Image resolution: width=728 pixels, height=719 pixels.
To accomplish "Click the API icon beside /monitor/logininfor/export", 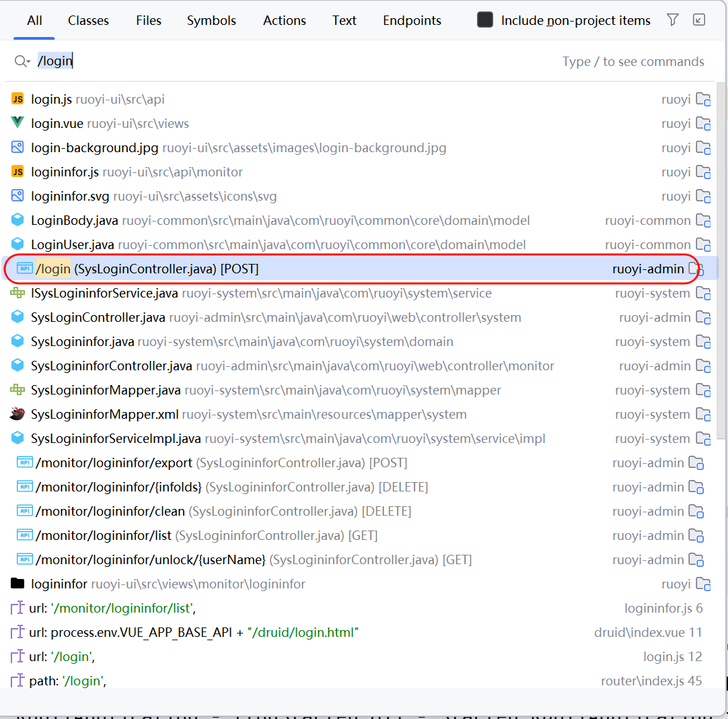I will [x=25, y=463].
